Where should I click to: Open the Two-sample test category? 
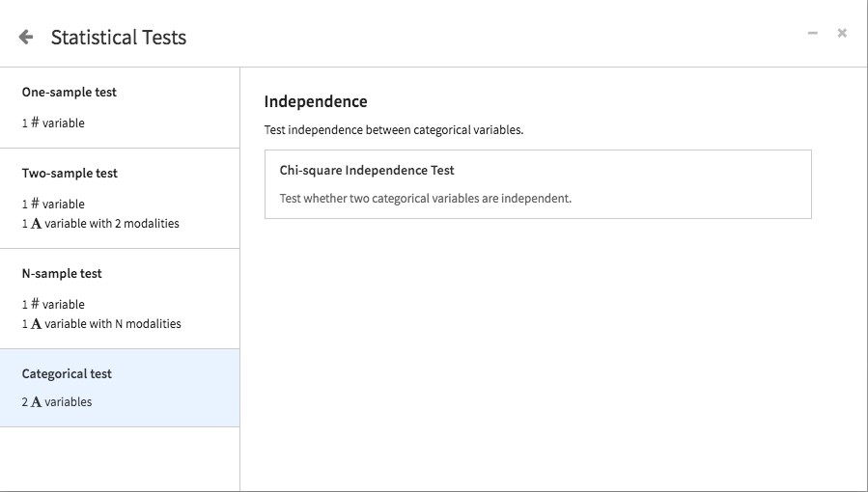click(120, 199)
